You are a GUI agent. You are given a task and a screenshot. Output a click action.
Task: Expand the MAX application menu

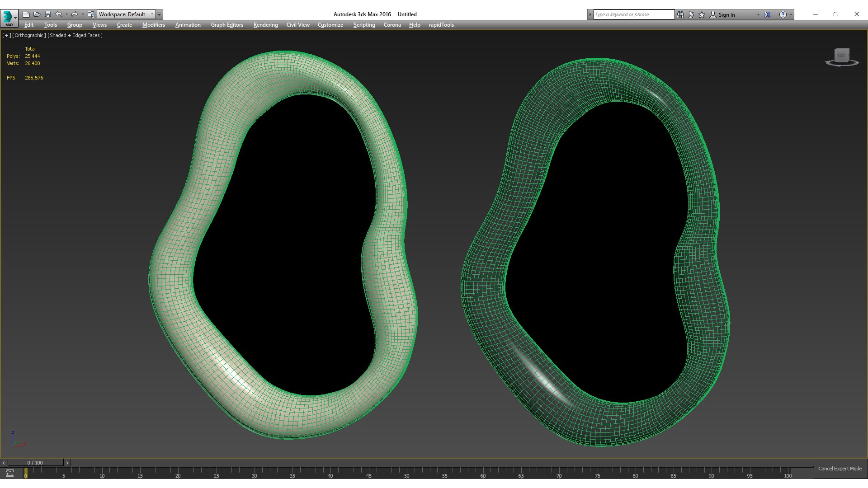[x=9, y=18]
